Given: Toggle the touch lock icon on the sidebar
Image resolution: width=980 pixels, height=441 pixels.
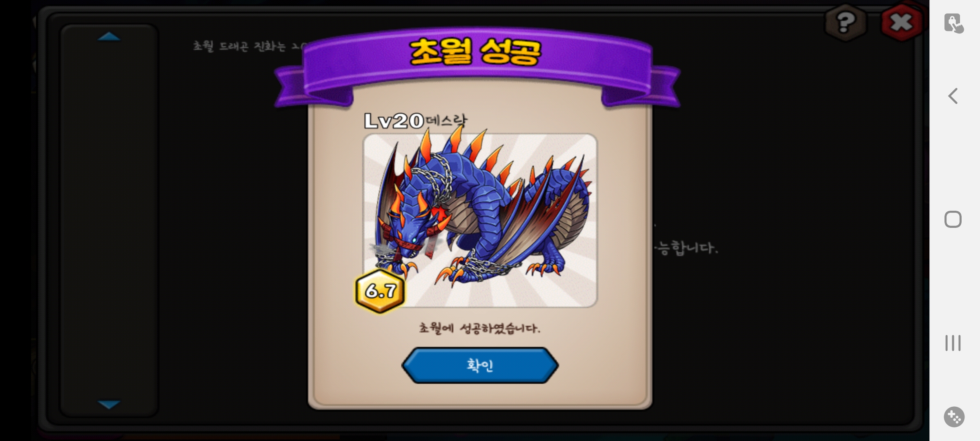Looking at the screenshot, I should [953, 23].
